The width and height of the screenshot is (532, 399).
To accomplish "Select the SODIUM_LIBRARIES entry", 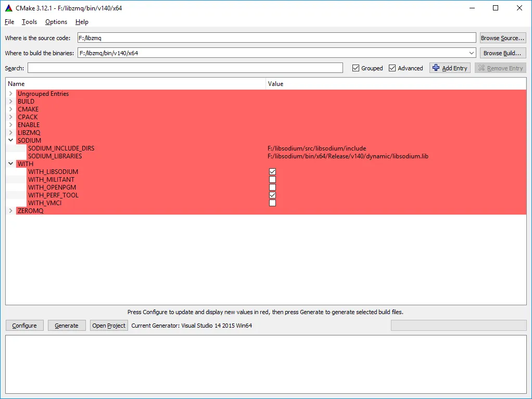I will (x=55, y=156).
